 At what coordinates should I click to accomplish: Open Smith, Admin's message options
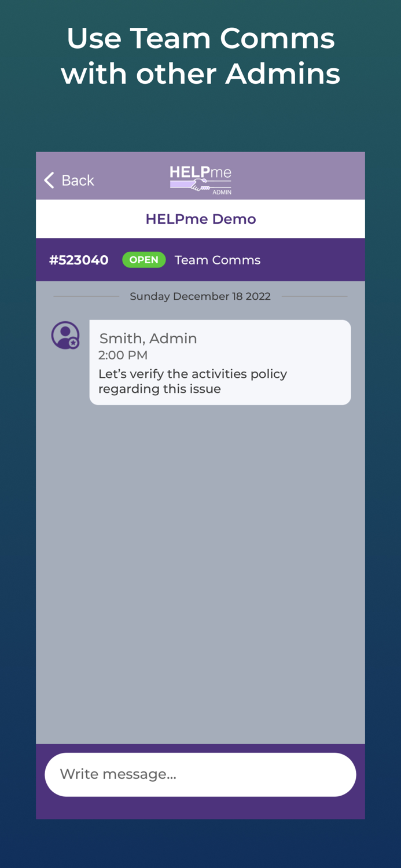tap(220, 362)
